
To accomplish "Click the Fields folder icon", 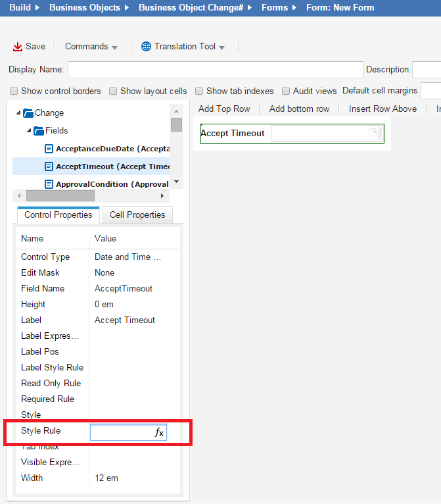I will [38, 131].
